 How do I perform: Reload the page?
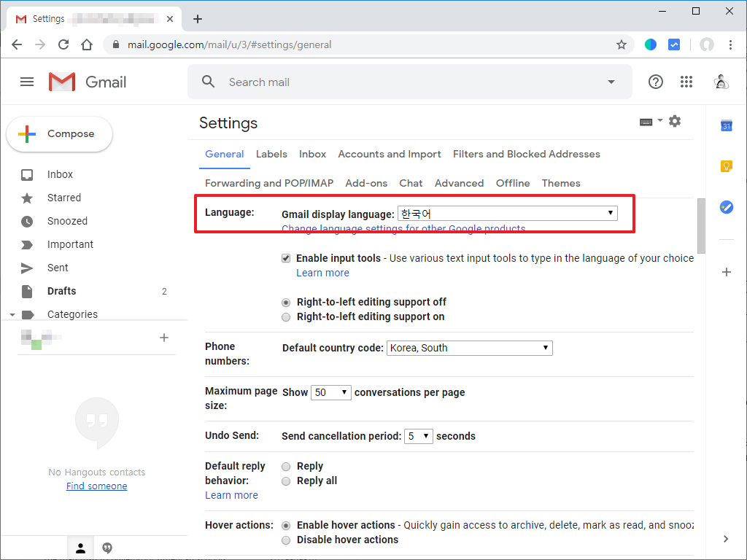click(63, 44)
